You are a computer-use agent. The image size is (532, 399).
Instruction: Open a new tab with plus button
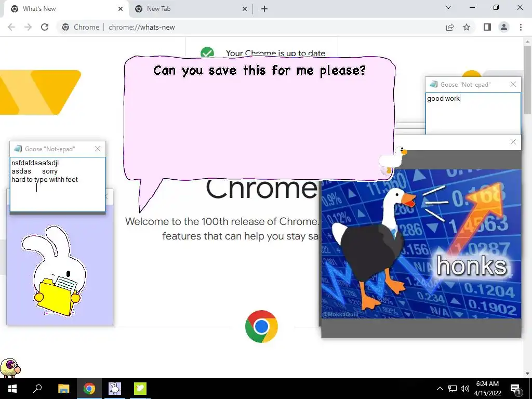tap(264, 9)
